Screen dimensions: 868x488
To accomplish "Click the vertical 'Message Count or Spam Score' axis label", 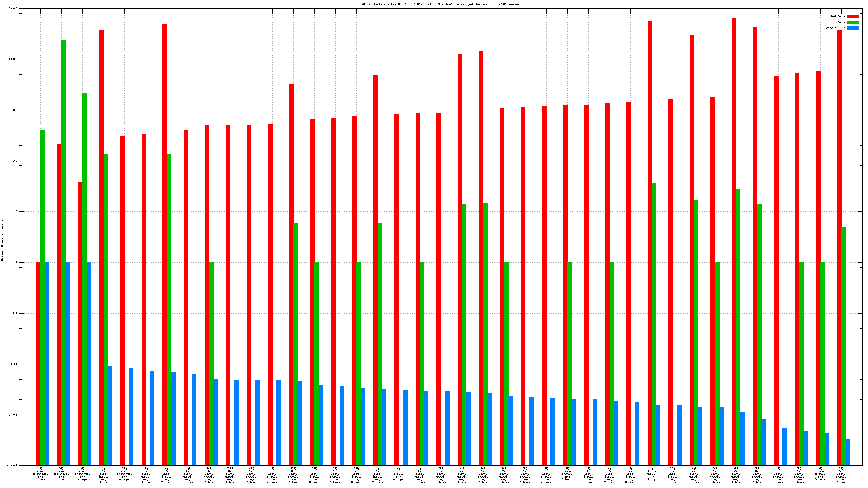I will click(2, 237).
